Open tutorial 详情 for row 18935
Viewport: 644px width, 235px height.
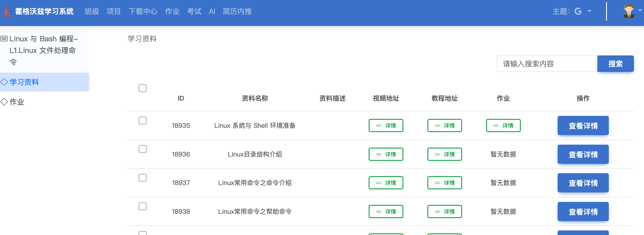444,125
